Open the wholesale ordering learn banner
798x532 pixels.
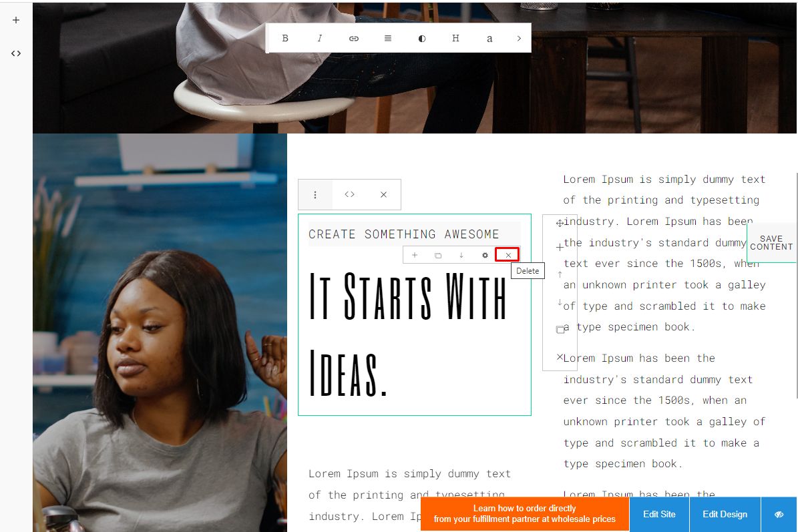525,514
